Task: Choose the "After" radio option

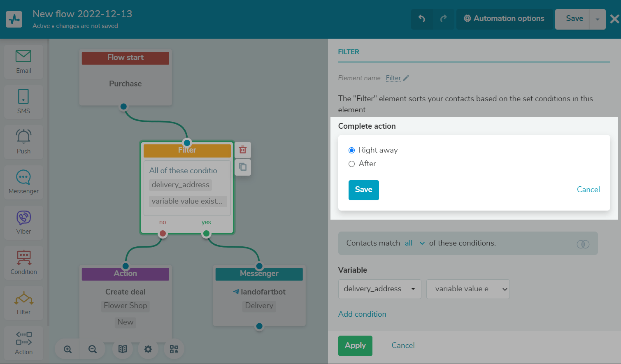Action: [x=351, y=164]
